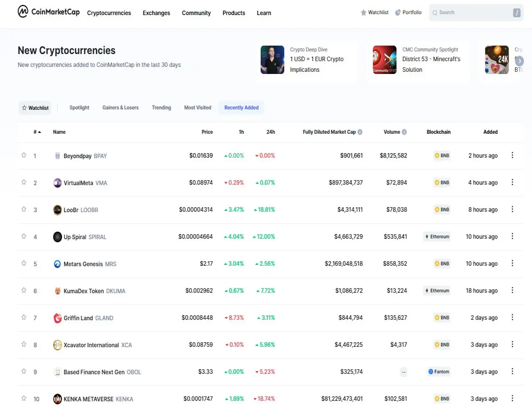Click the BNB tag in Beyondpay row
The height and width of the screenshot is (411, 532).
pyautogui.click(x=442, y=156)
